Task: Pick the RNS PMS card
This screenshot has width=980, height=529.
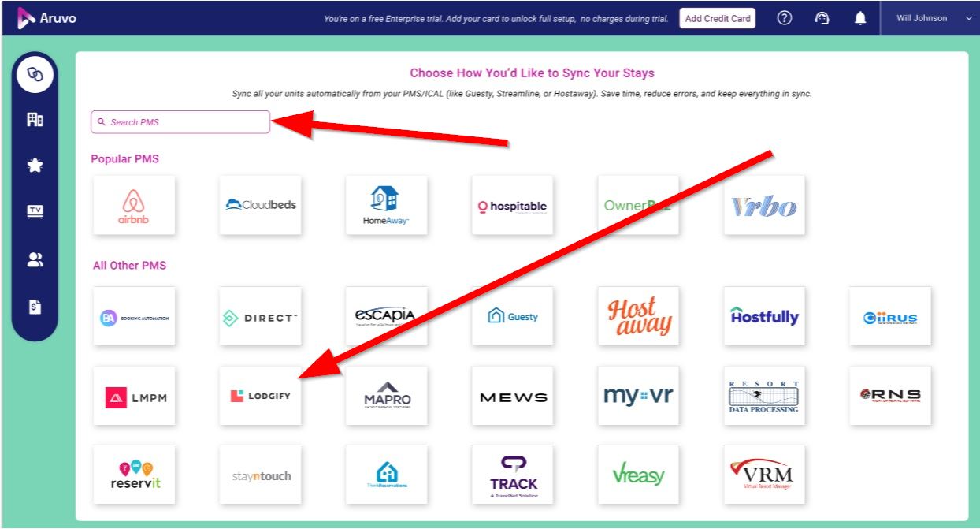Action: pos(890,396)
